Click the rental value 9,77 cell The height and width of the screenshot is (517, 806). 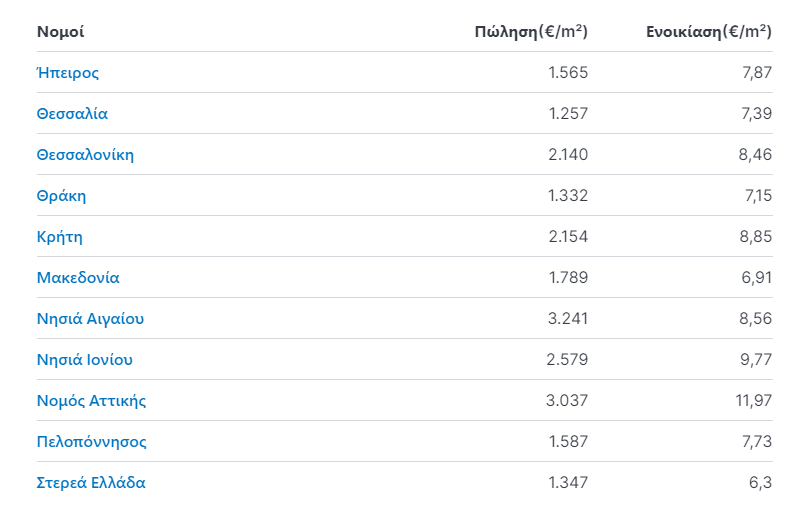[x=756, y=360]
